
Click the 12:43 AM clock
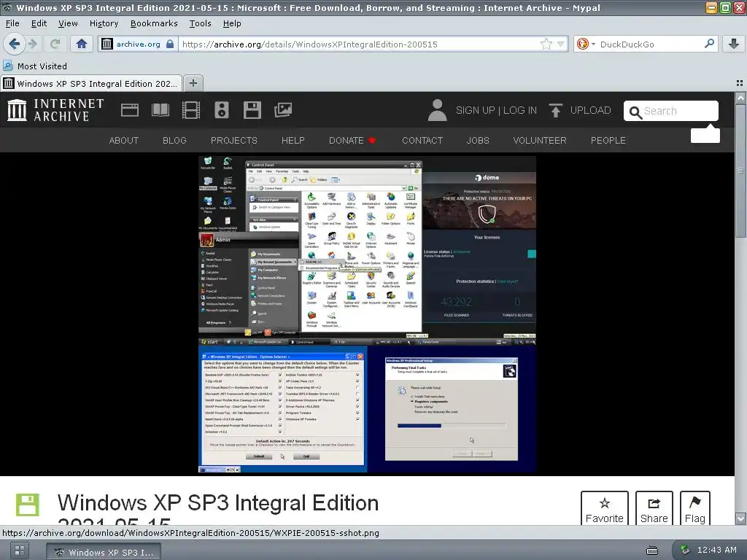coord(716,550)
